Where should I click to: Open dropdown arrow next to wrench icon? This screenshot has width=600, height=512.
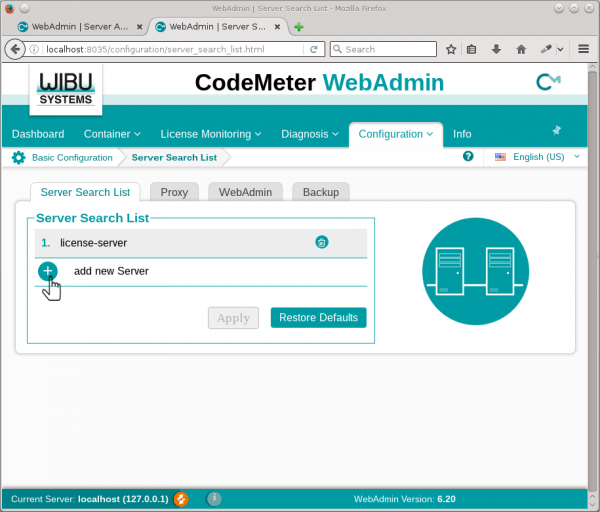pos(560,49)
